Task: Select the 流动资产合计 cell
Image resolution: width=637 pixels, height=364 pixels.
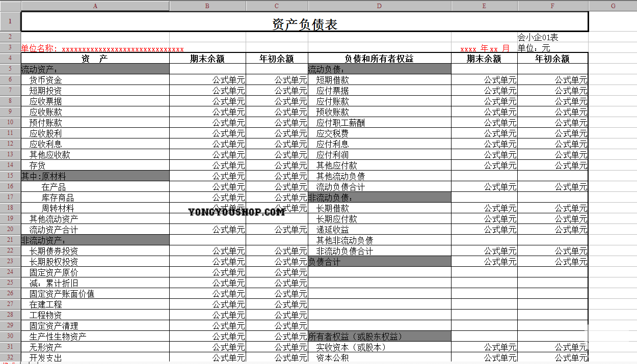Action: tap(95, 229)
